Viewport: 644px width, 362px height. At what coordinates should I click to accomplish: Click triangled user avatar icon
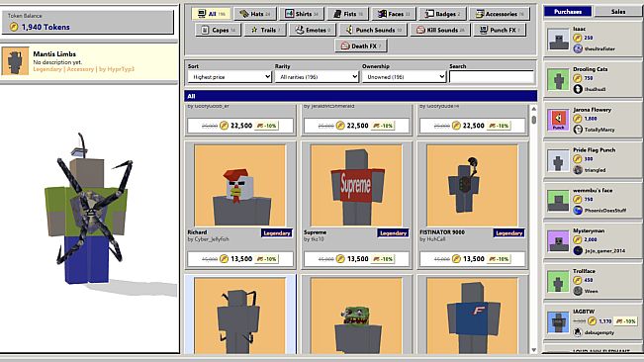coord(578,169)
